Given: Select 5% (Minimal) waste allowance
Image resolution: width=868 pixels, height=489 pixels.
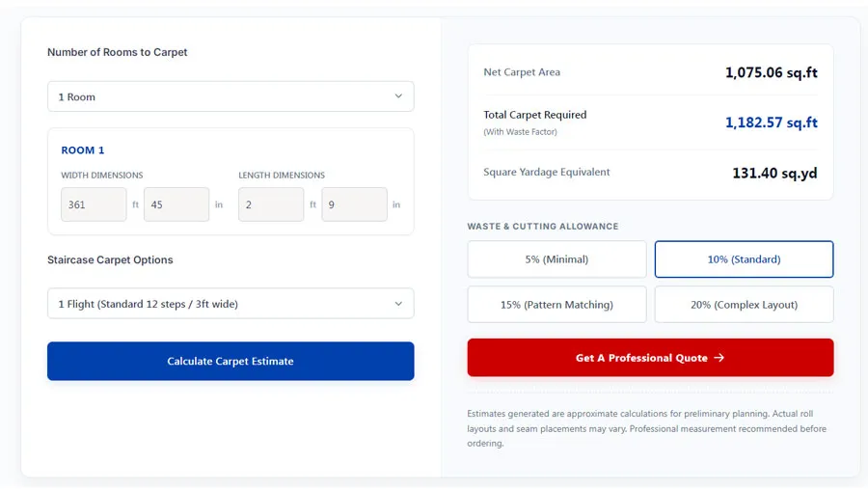Looking at the screenshot, I should (x=556, y=259).
